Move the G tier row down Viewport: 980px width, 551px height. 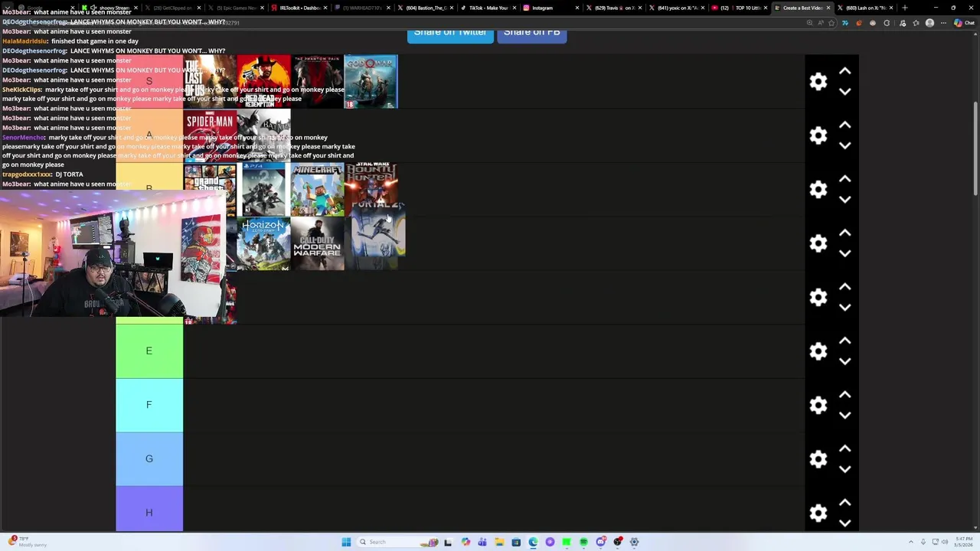click(844, 469)
